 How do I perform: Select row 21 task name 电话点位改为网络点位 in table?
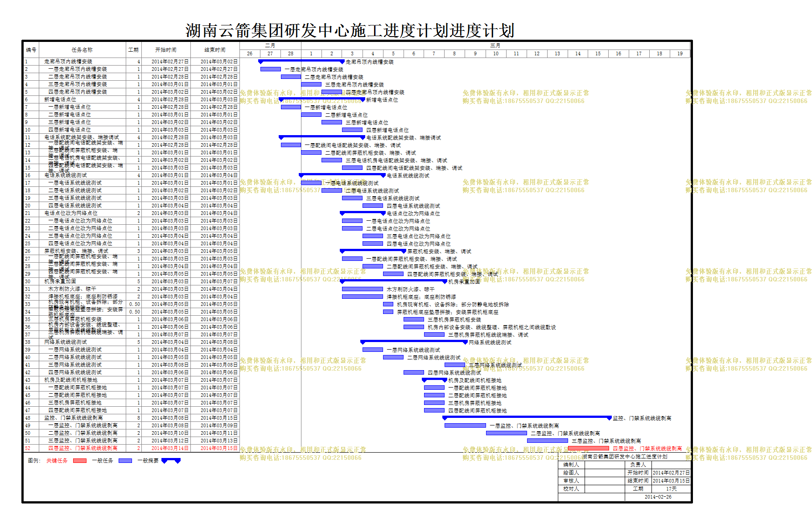click(x=71, y=213)
